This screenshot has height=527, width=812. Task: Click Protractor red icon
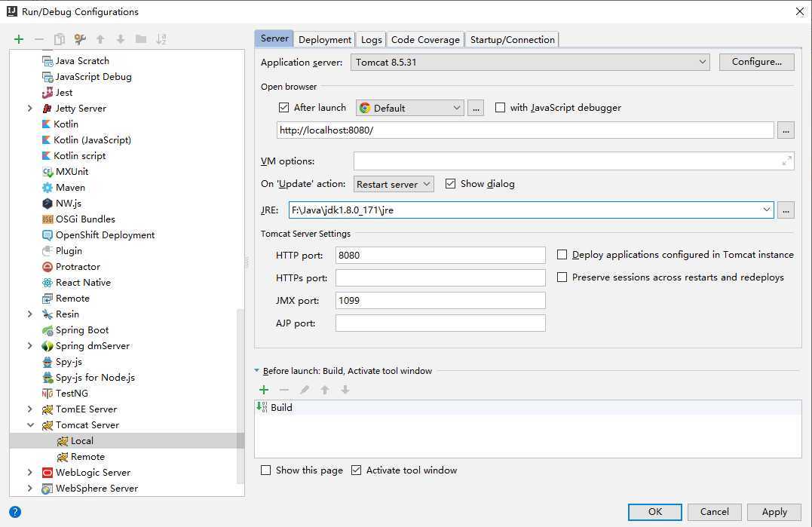click(47, 267)
